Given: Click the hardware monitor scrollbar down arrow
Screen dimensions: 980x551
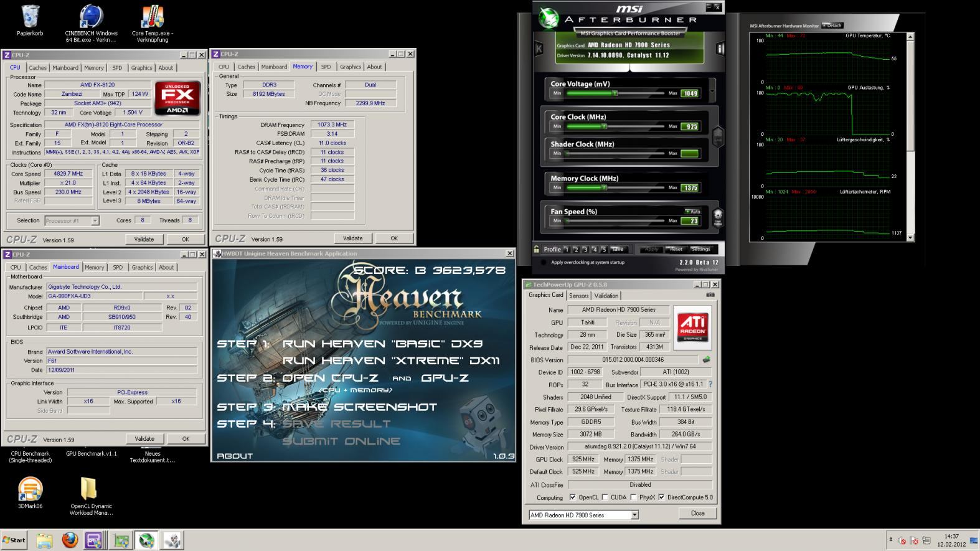Looking at the screenshot, I should (x=911, y=238).
